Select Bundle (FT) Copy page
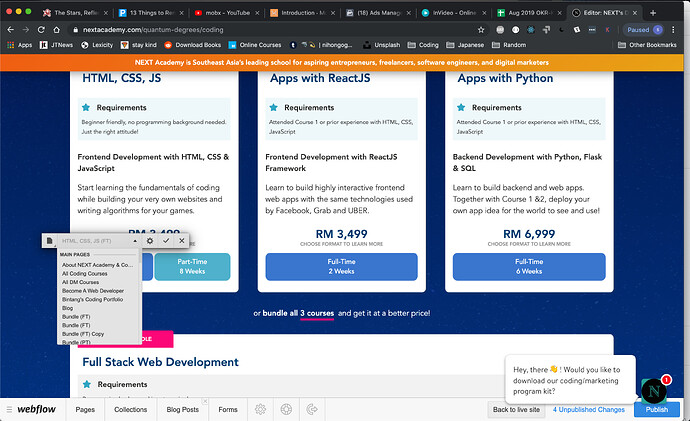 pyautogui.click(x=83, y=334)
